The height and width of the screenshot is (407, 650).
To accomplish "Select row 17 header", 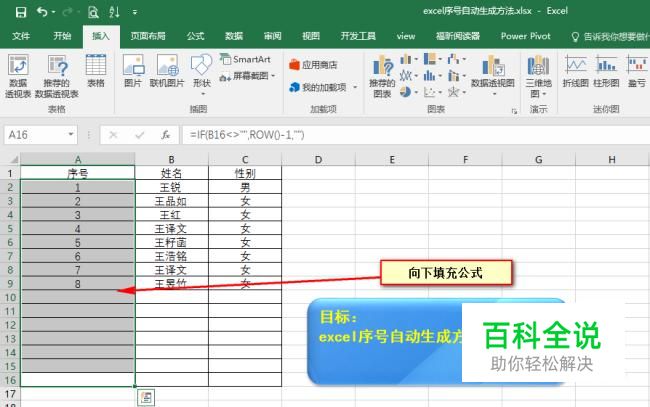I will click(x=10, y=394).
